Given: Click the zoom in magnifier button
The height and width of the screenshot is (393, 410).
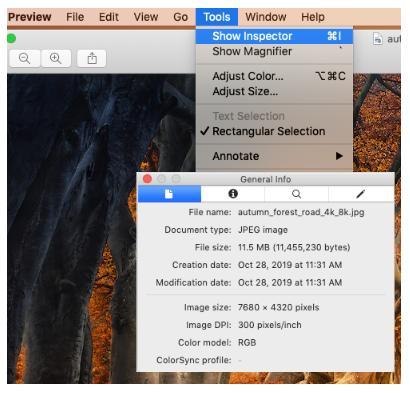Looking at the screenshot, I should 56,59.
